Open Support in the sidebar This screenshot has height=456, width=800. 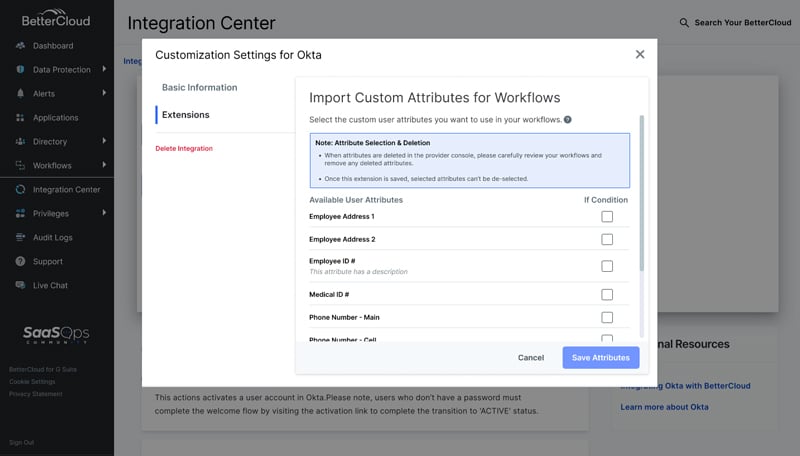click(x=48, y=262)
